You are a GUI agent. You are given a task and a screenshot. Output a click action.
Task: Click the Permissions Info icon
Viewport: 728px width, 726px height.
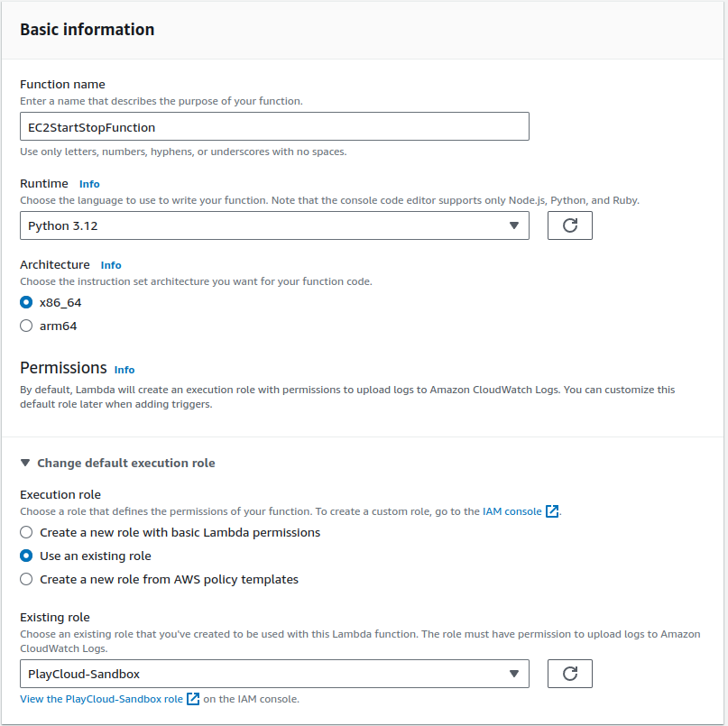tap(124, 369)
